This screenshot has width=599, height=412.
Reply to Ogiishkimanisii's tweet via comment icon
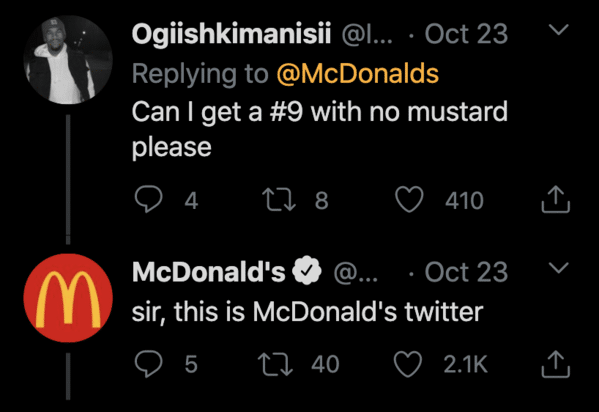pyautogui.click(x=149, y=199)
